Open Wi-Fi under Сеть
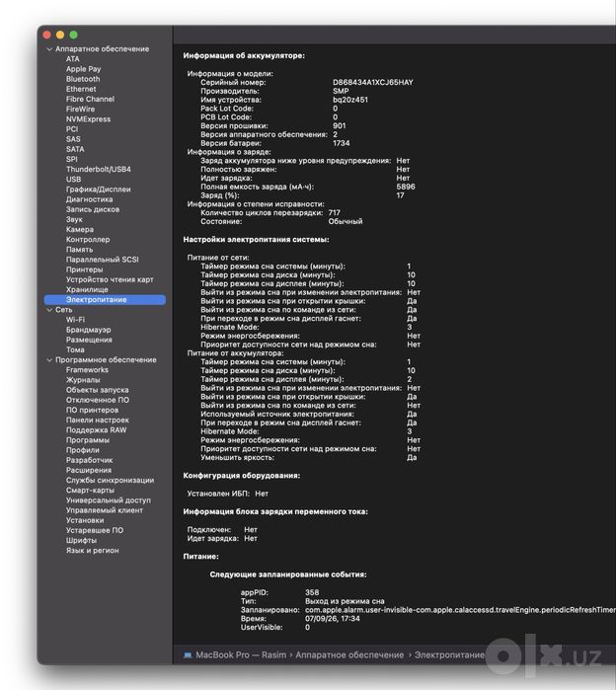 coord(75,320)
